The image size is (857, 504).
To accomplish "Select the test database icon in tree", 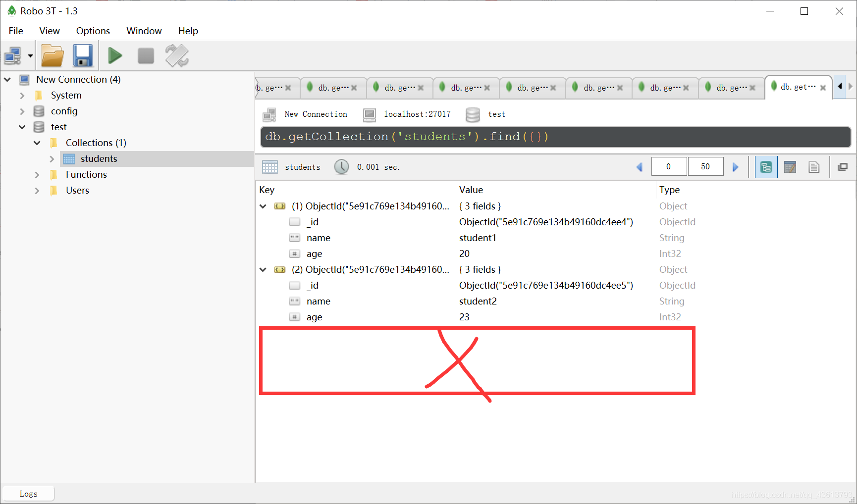I will (x=39, y=127).
